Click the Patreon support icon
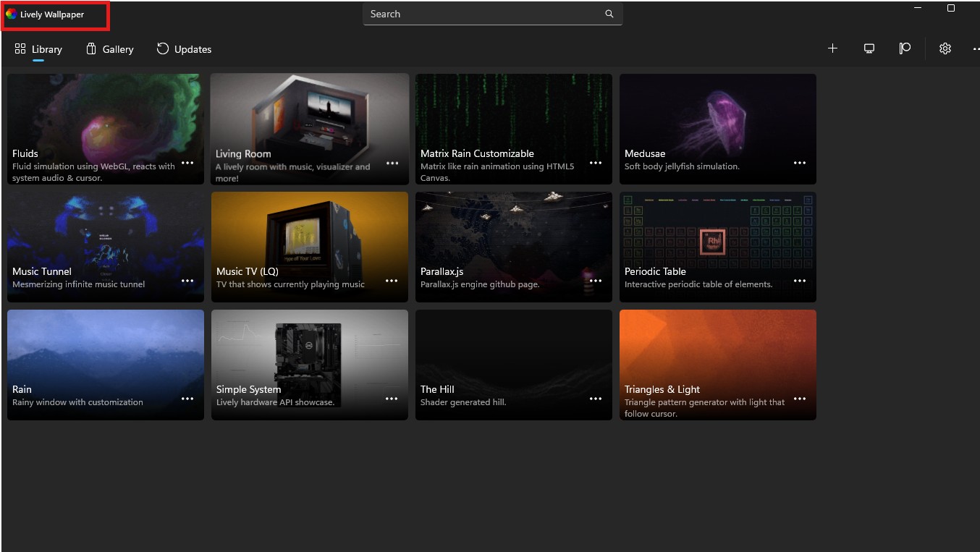This screenshot has height=552, width=980. click(905, 48)
